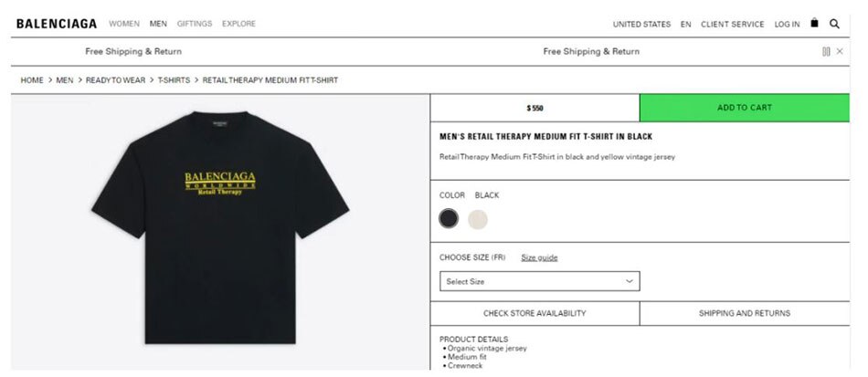868x377 pixels.
Task: Open the Men menu
Action: coord(158,24)
